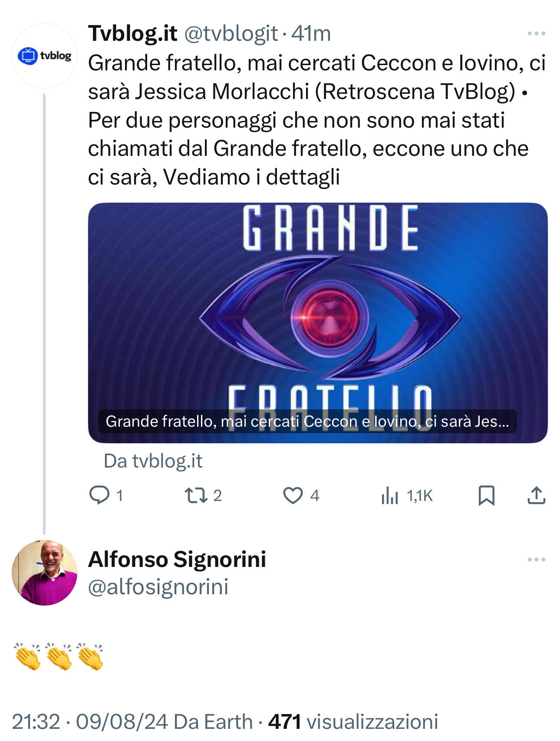Open the tvblog profile avatar
The height and width of the screenshot is (741, 560).
pos(44,56)
